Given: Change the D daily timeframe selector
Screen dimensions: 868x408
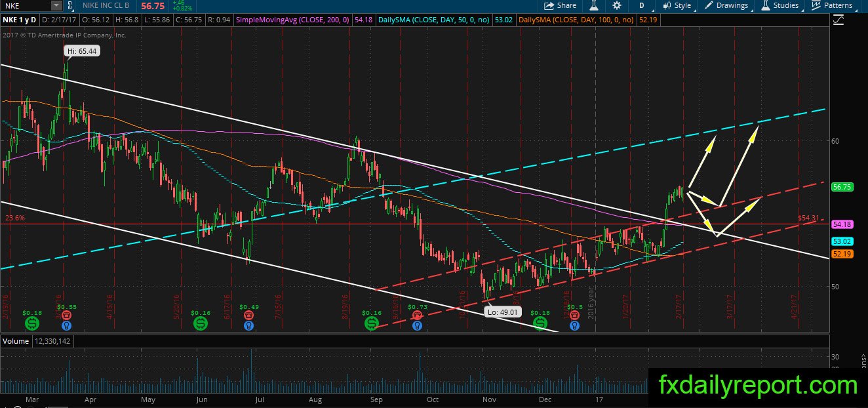Looking at the screenshot, I should click(x=641, y=5).
